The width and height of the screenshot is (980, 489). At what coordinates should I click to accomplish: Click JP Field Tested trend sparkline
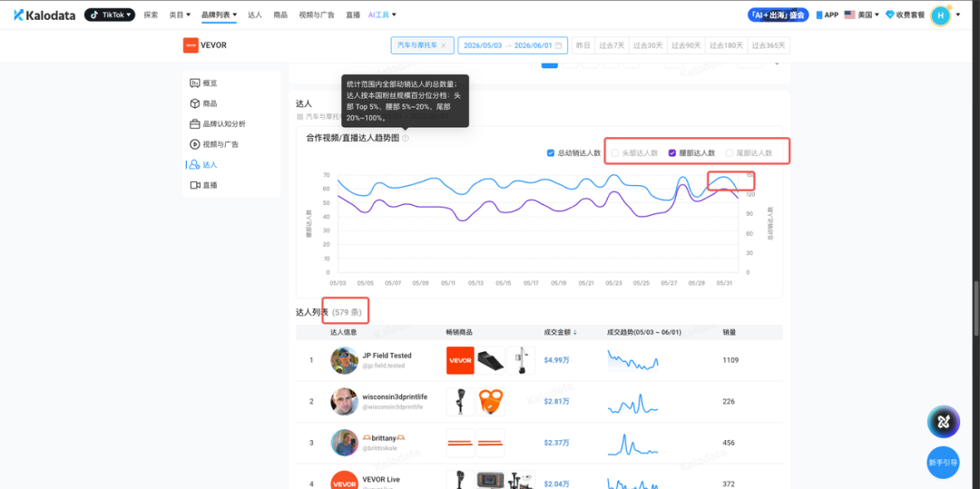[633, 361]
